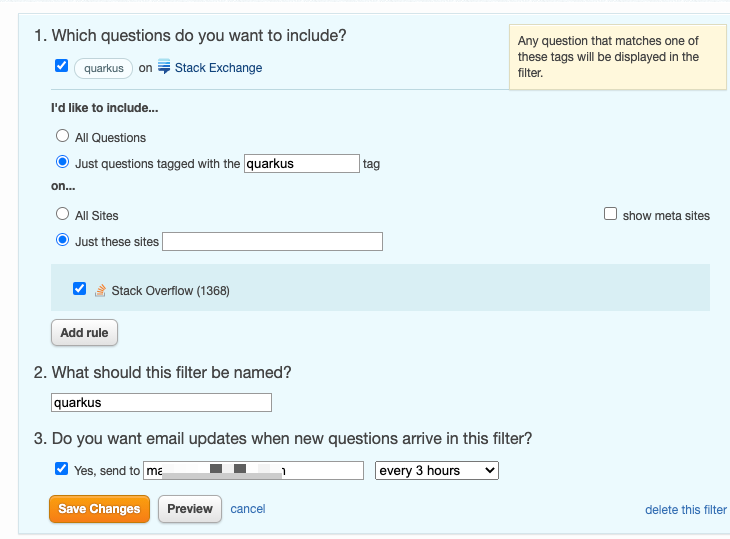Click the Stack Exchange logo icon
The height and width of the screenshot is (539, 730).
pos(165,68)
